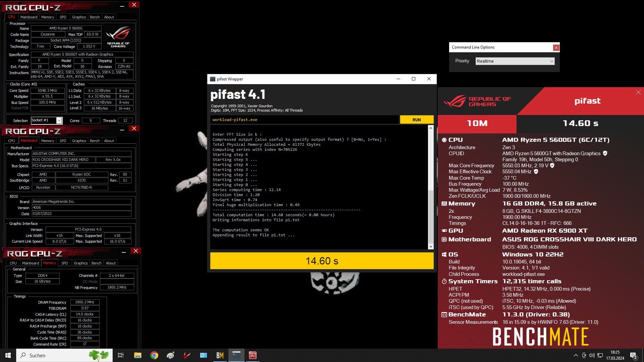Open Bench tab in top CPU-Z window

pyautogui.click(x=95, y=17)
